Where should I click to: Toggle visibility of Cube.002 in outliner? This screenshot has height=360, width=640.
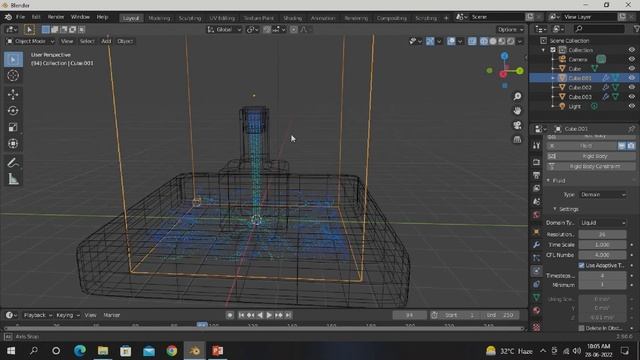(x=631, y=87)
